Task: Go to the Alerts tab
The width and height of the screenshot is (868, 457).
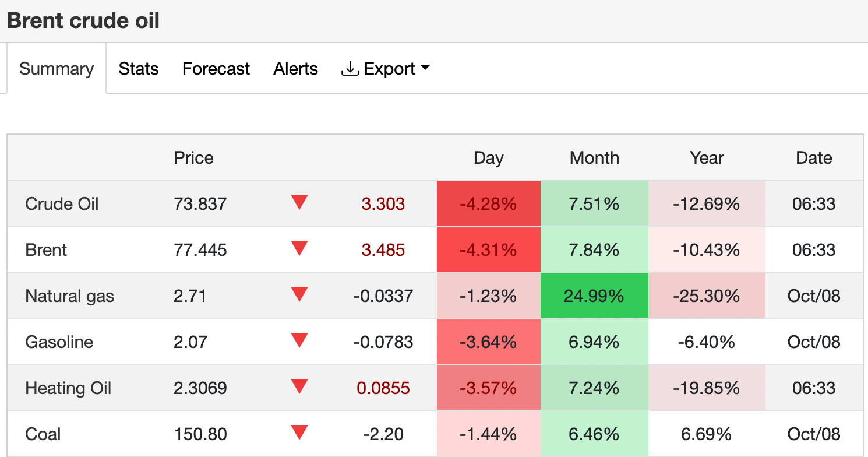Action: pyautogui.click(x=296, y=69)
